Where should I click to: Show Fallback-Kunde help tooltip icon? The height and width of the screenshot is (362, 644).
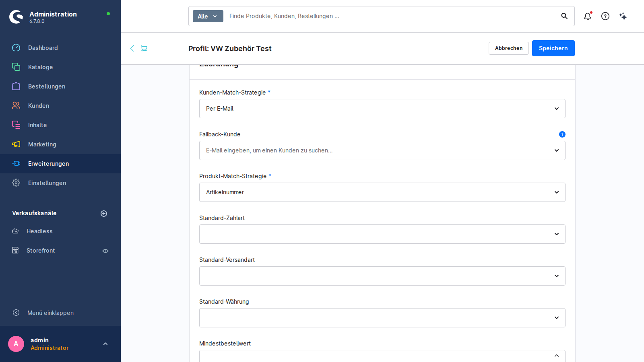[x=562, y=134]
